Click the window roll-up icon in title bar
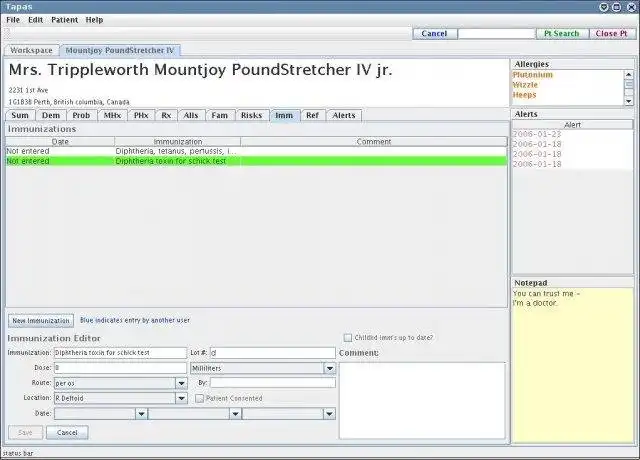Image resolution: width=640 pixels, height=460 pixels. (604, 7)
